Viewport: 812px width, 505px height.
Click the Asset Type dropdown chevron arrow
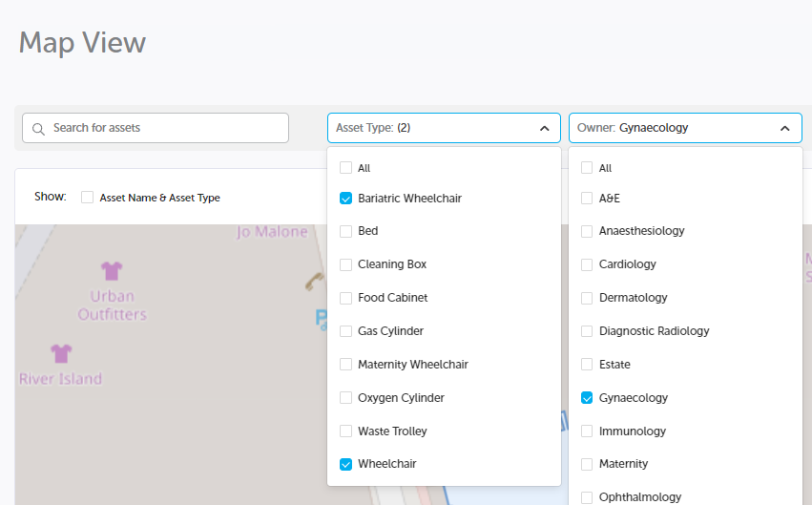point(544,128)
